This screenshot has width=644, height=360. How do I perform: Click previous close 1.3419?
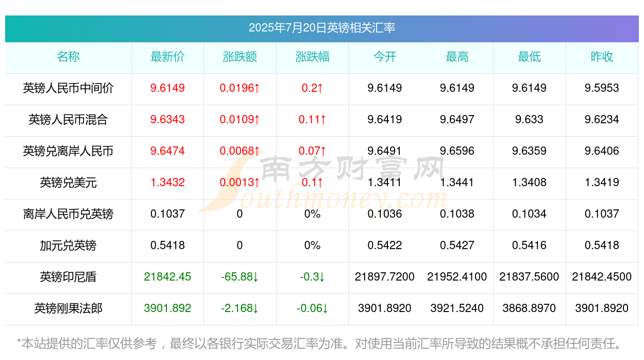click(x=602, y=183)
